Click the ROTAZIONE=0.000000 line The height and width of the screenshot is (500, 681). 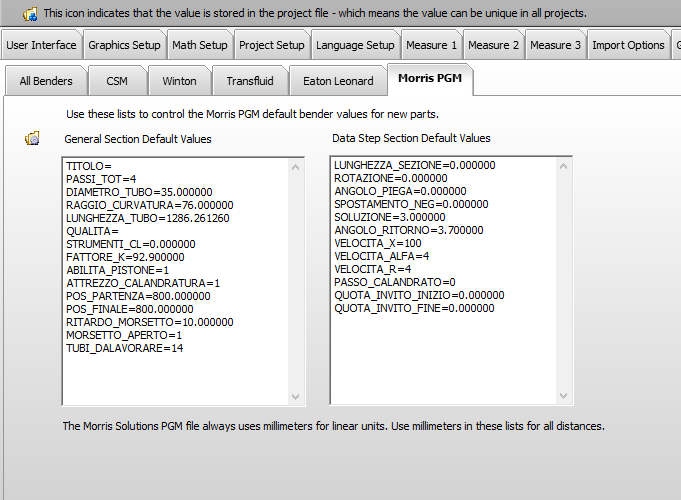pyautogui.click(x=390, y=179)
